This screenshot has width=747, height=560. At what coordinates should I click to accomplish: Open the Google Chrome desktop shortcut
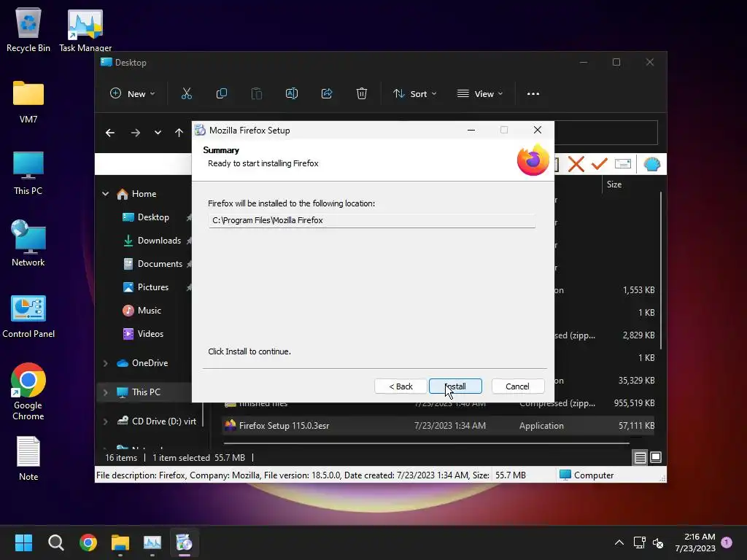tap(28, 392)
